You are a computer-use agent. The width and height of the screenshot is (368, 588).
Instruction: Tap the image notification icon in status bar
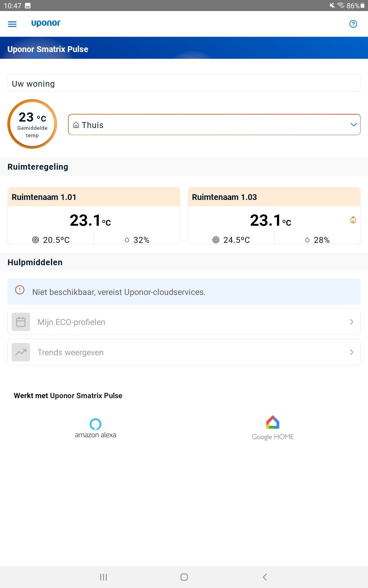coord(28,6)
